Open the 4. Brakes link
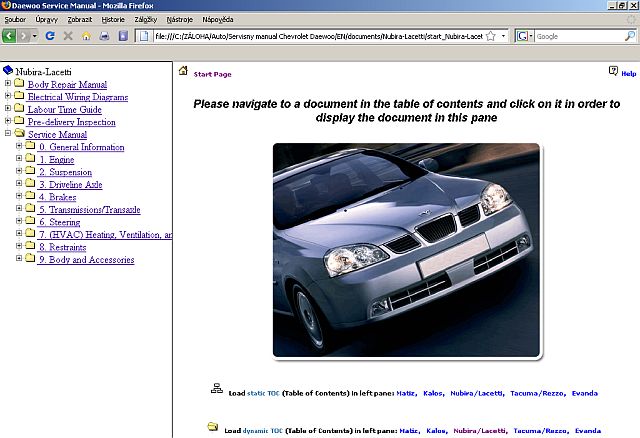This screenshot has height=438, width=640. click(58, 197)
